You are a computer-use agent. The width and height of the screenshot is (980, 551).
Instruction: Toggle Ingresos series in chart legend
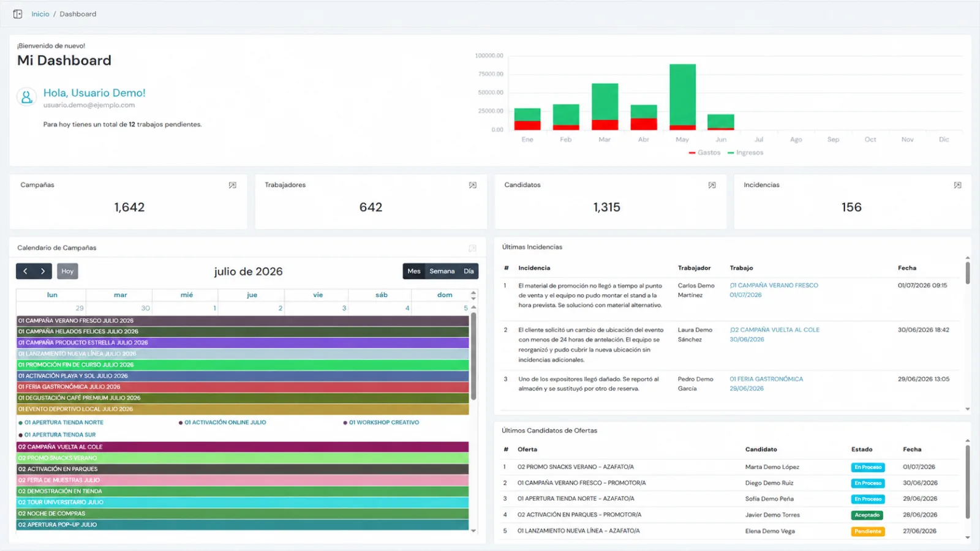[x=745, y=152]
